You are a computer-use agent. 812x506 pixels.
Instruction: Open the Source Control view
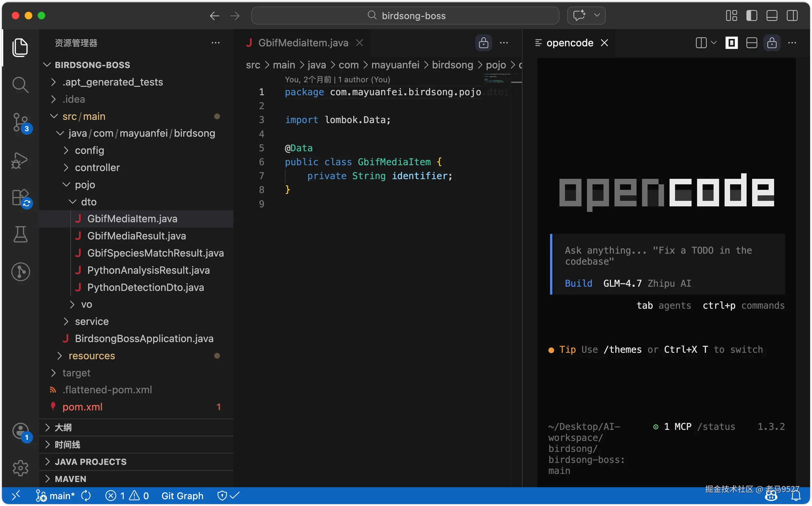[x=20, y=122]
